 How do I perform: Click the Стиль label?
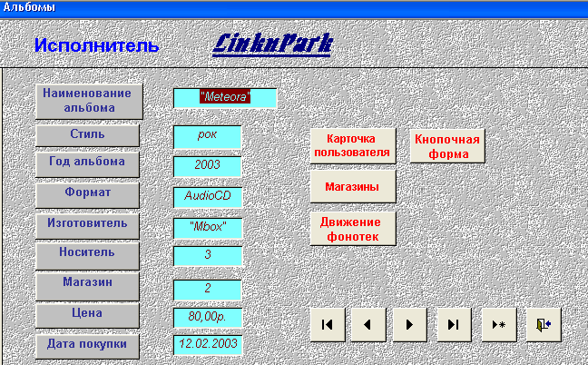[x=87, y=135]
